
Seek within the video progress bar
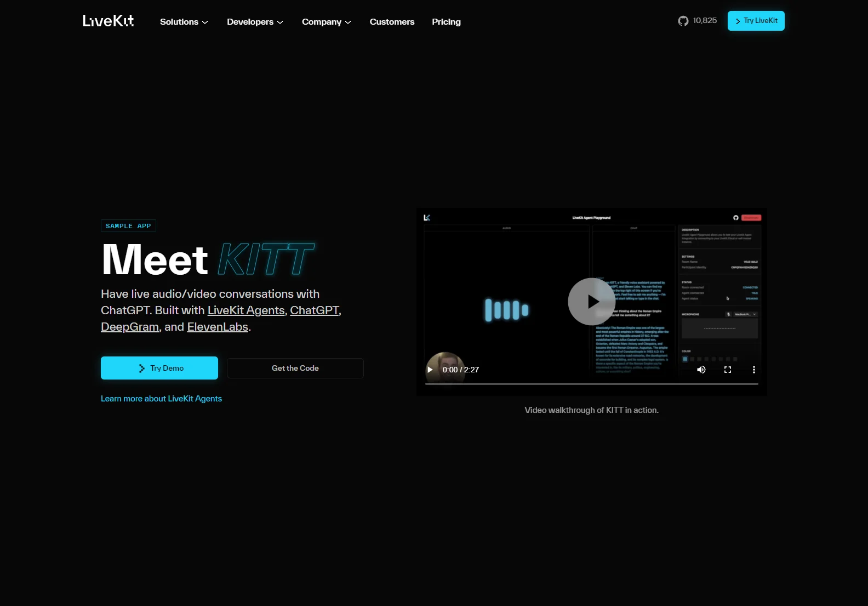point(592,384)
